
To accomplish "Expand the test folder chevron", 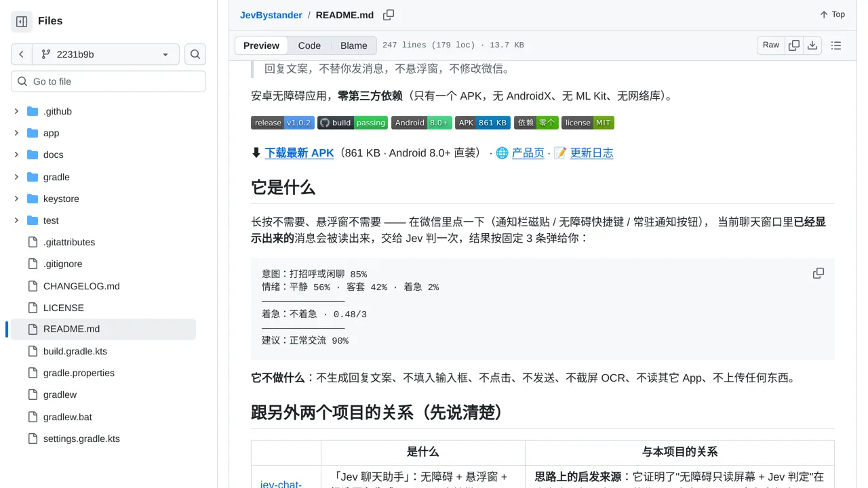I will tap(16, 220).
